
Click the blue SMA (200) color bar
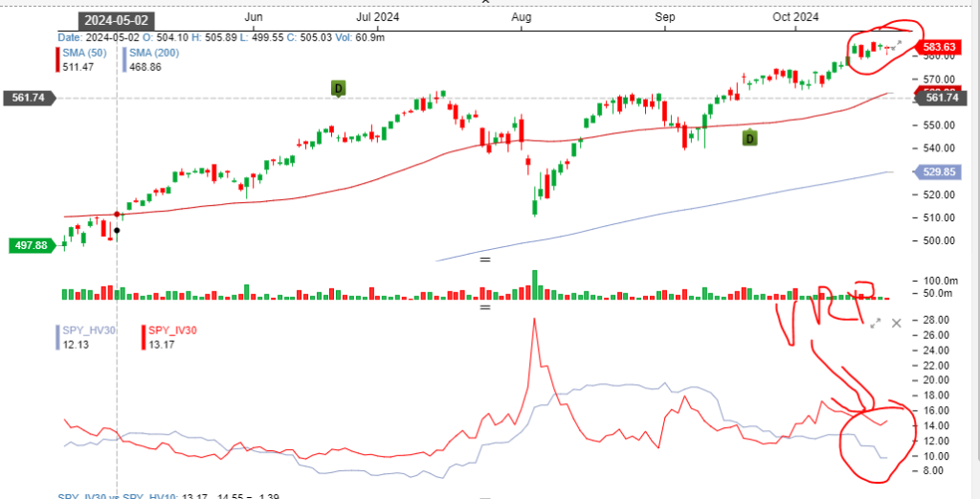point(124,59)
